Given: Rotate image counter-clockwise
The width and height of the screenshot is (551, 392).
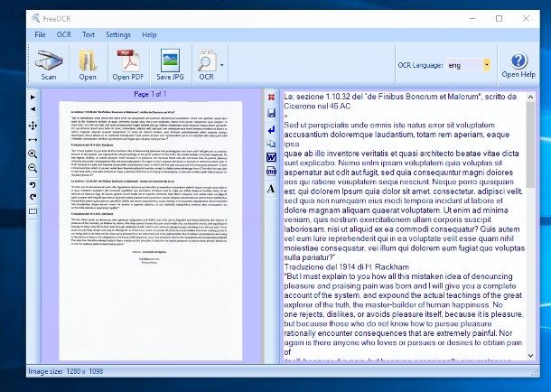Looking at the screenshot, I should (33, 185).
